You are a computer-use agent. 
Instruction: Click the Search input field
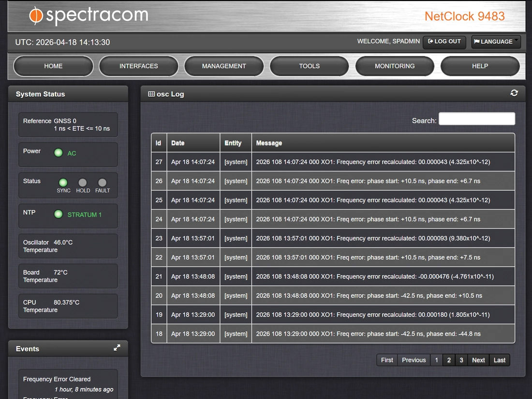476,119
